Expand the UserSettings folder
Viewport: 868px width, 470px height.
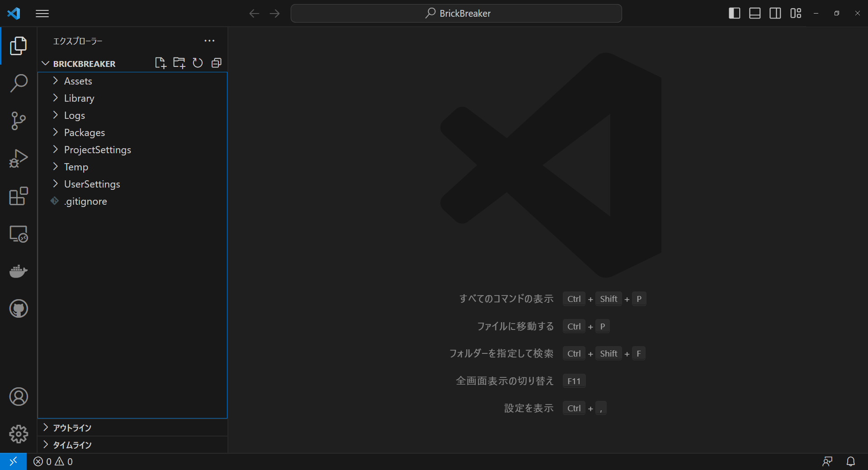coord(132,184)
